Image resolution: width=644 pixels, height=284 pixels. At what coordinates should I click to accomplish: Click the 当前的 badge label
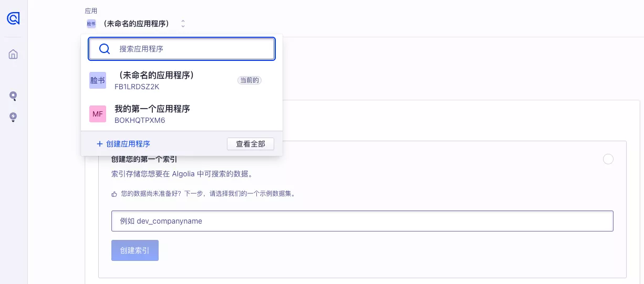250,80
